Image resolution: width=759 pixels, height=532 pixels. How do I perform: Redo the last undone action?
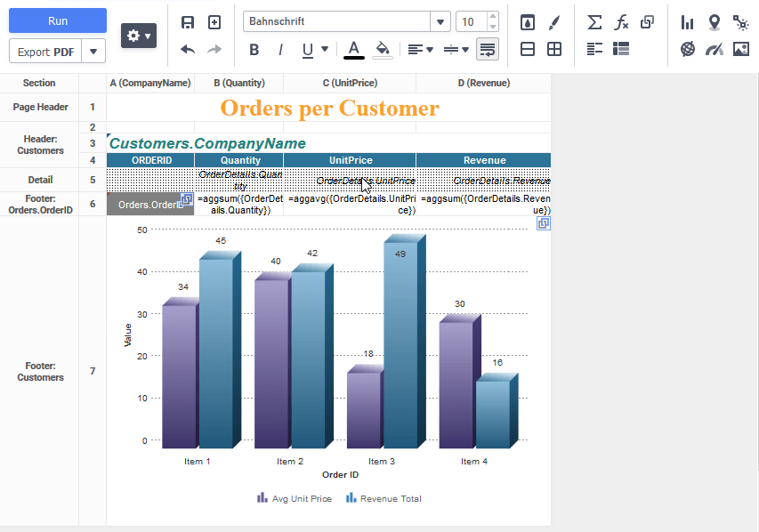pyautogui.click(x=214, y=49)
